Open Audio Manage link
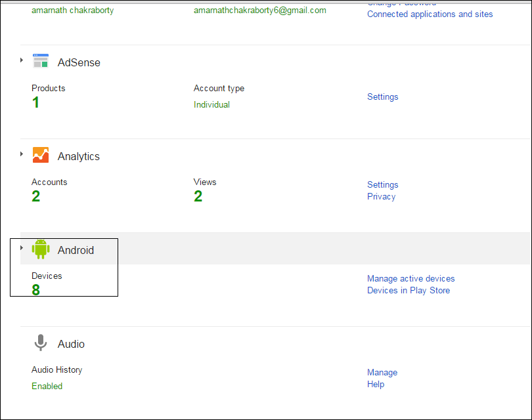This screenshot has height=420, width=532. (382, 373)
